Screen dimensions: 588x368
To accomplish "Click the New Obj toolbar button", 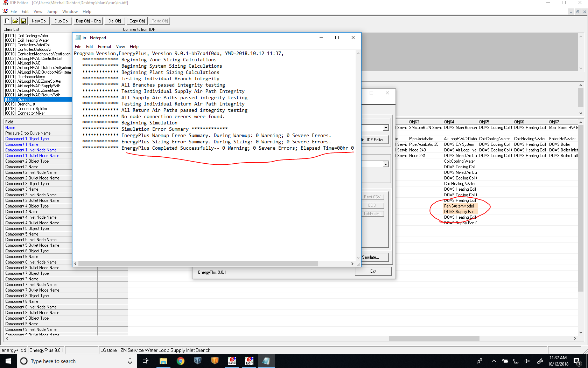I will [x=39, y=21].
